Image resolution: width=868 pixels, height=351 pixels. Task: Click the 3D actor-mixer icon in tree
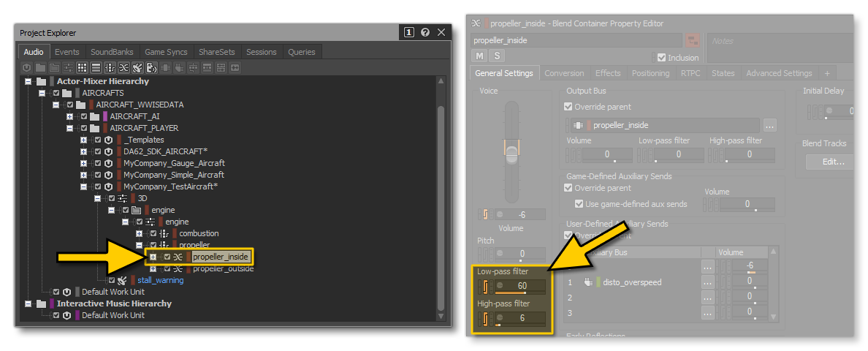(123, 198)
